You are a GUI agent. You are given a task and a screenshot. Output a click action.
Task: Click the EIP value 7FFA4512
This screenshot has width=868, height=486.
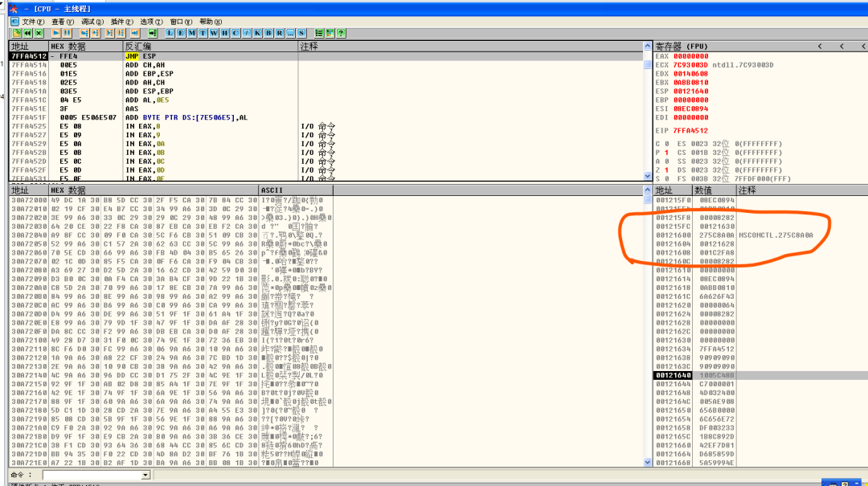[x=691, y=131]
